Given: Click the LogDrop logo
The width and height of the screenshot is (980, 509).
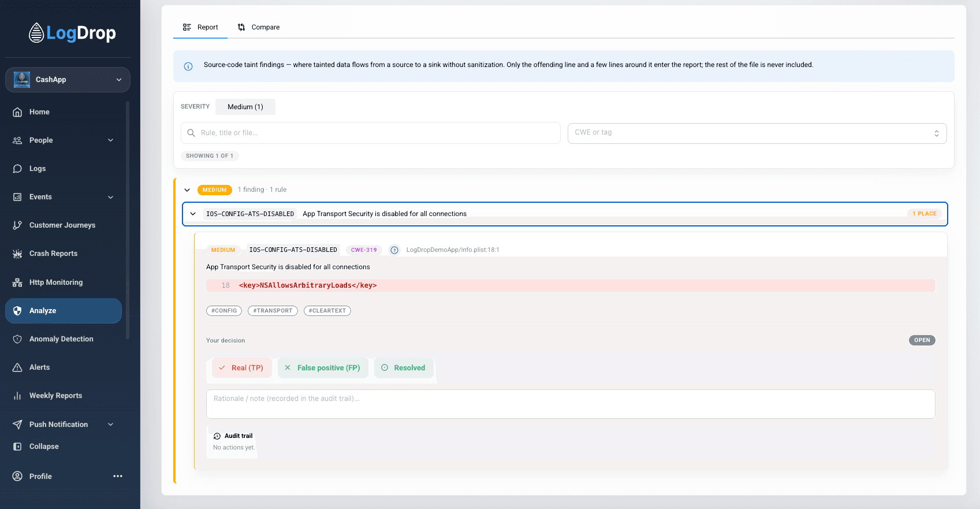Looking at the screenshot, I should point(72,33).
